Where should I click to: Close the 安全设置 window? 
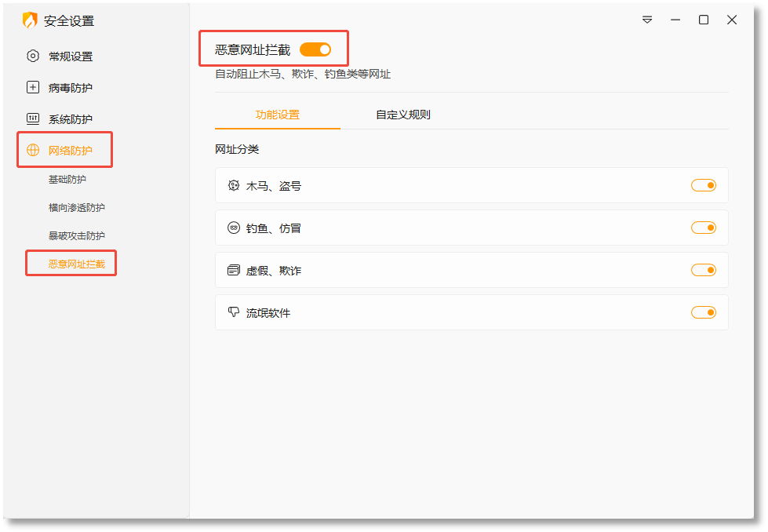[732, 20]
